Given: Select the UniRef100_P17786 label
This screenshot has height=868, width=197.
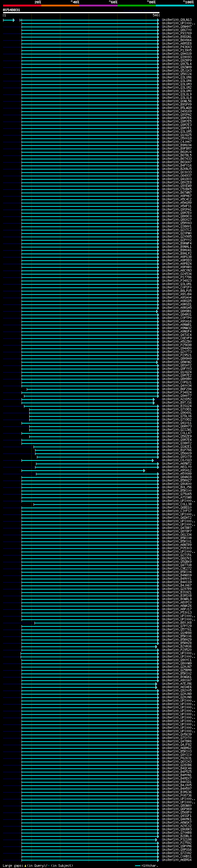Looking at the screenshot, I should pyautogui.click(x=177, y=277).
